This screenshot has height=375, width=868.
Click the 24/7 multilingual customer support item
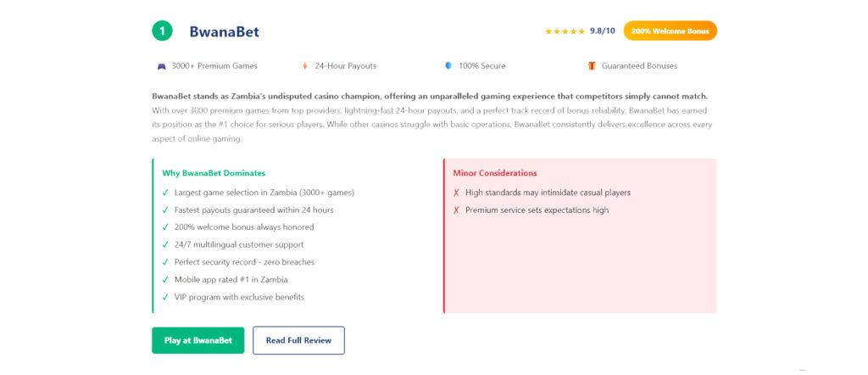tap(239, 245)
